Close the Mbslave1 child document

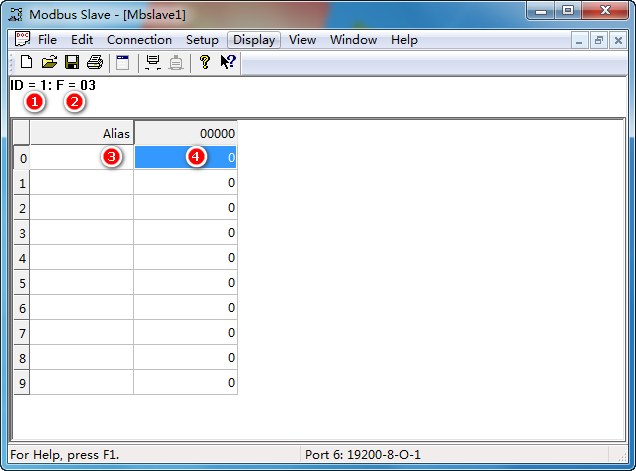[618, 41]
